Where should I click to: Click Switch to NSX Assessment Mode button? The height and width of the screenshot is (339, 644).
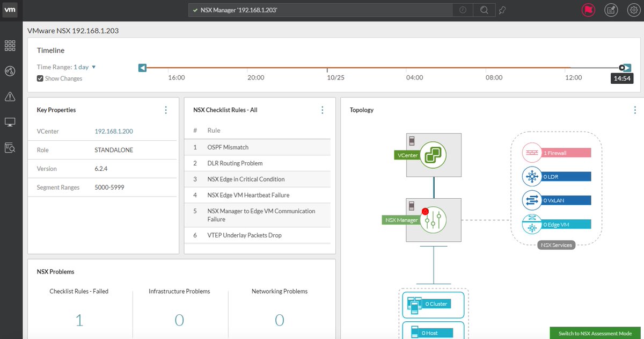coord(595,333)
